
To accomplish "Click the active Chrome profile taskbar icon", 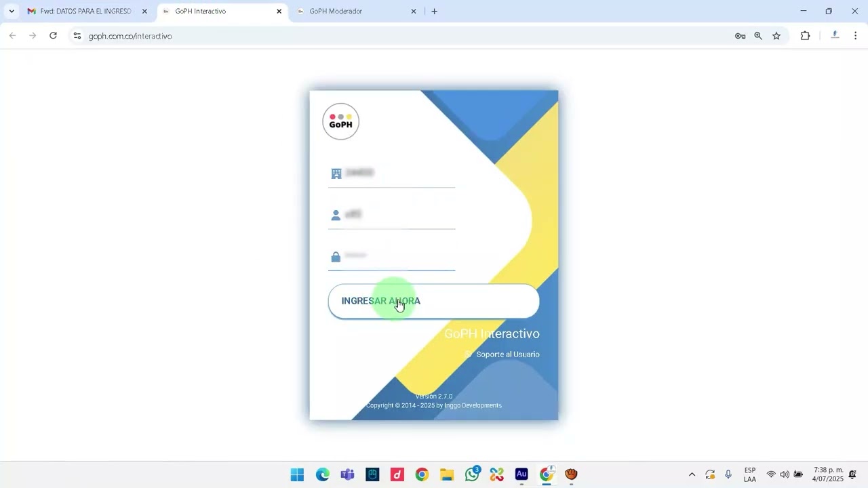I will pyautogui.click(x=547, y=474).
